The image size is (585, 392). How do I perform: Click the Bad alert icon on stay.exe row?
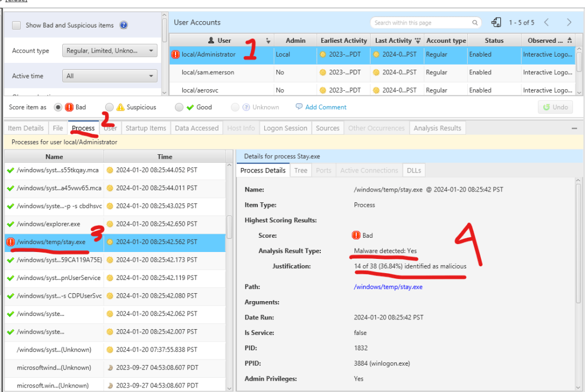[10, 242]
